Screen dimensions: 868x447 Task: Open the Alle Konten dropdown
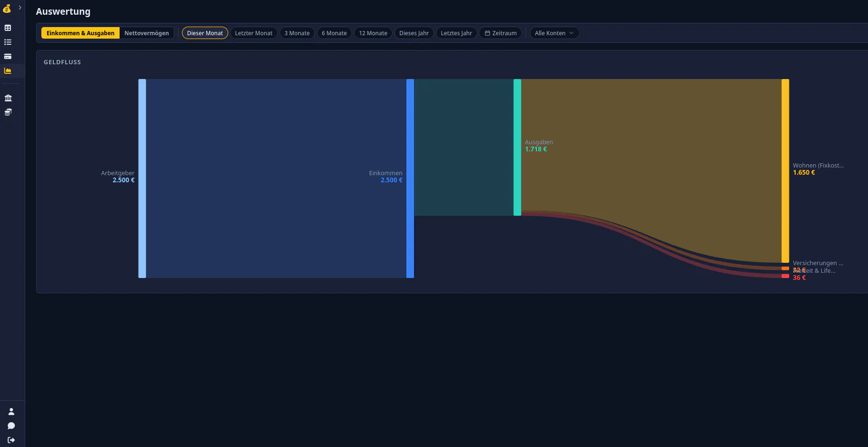click(555, 33)
